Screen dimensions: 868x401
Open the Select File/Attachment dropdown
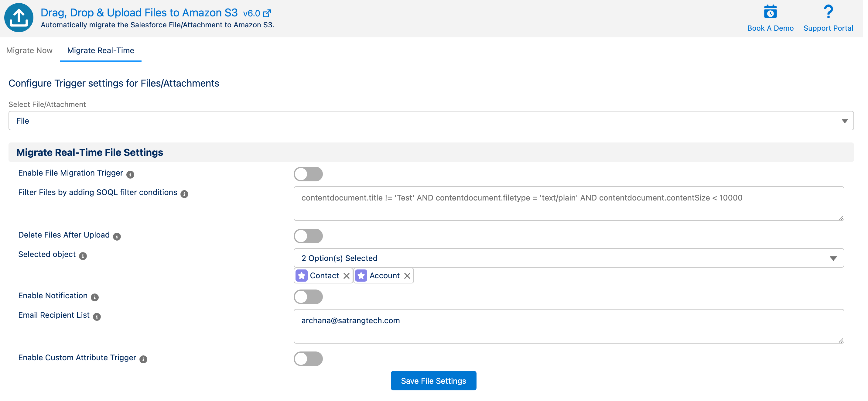(x=431, y=121)
